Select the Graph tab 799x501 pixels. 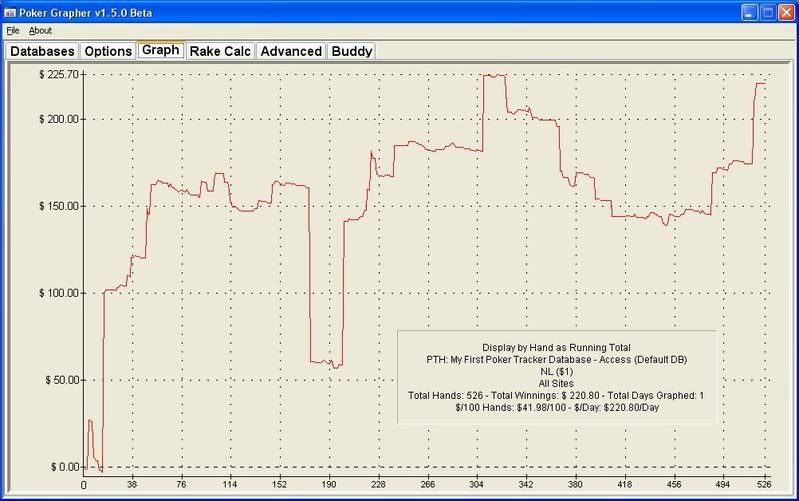coord(160,50)
